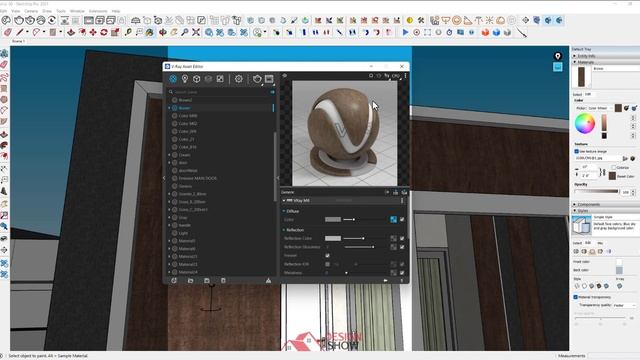Select the Eraser tool in SketchUp toolbar
Screen dimensions: 640x360
(x=8, y=32)
